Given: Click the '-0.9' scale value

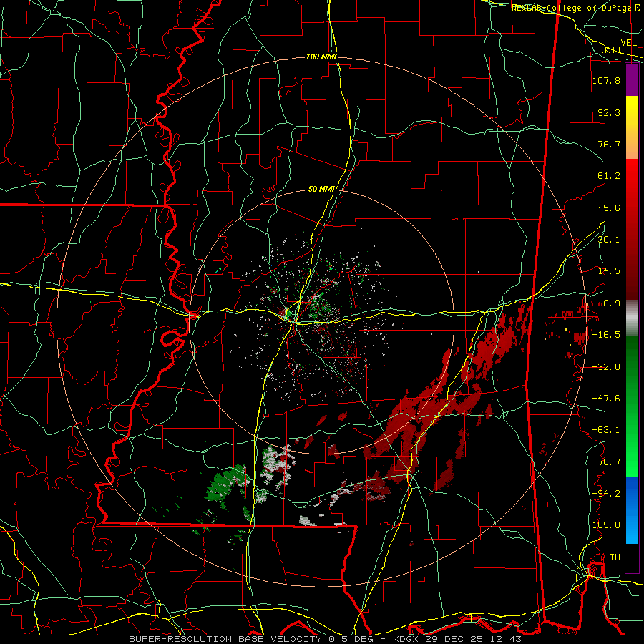Looking at the screenshot, I should pos(609,303).
